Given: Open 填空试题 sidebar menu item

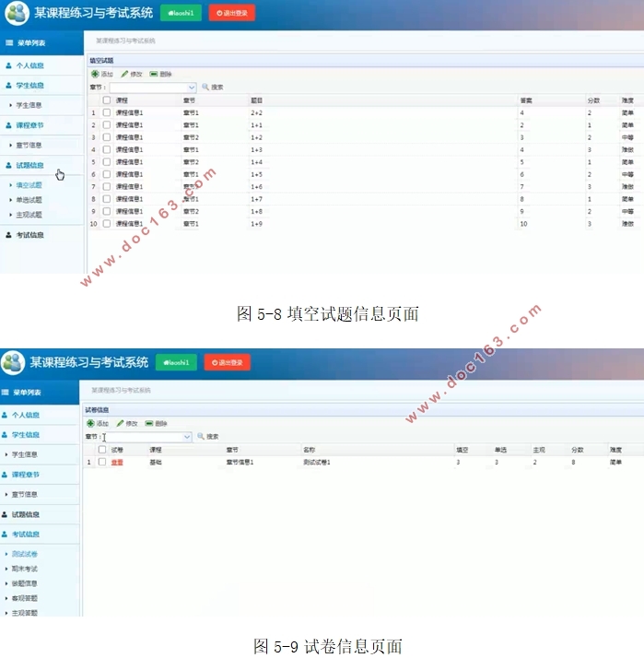Looking at the screenshot, I should point(29,185).
